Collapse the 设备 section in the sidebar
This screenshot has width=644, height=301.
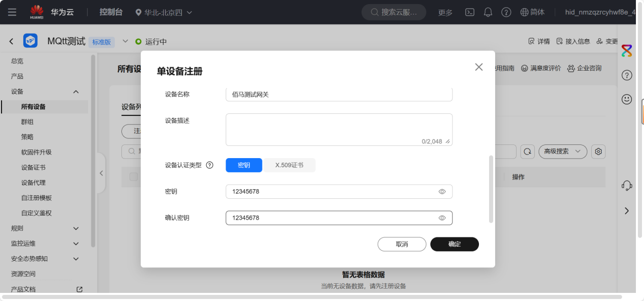75,92
